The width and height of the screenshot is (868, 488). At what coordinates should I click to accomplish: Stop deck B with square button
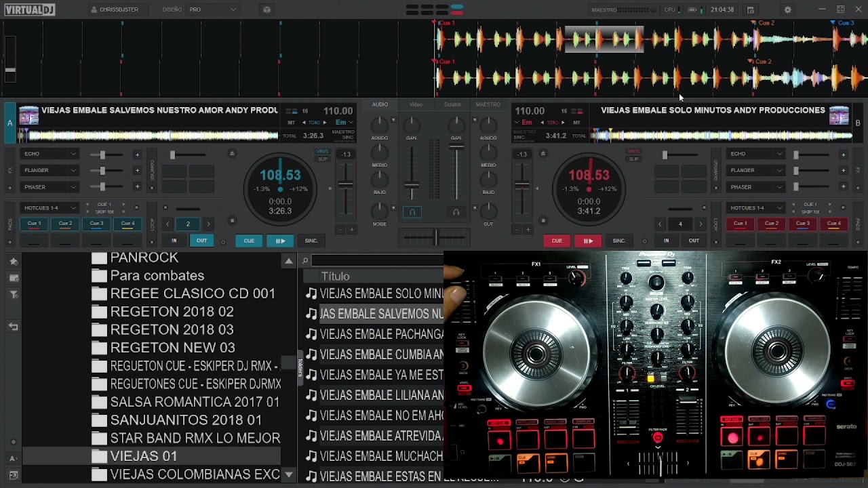(x=542, y=220)
